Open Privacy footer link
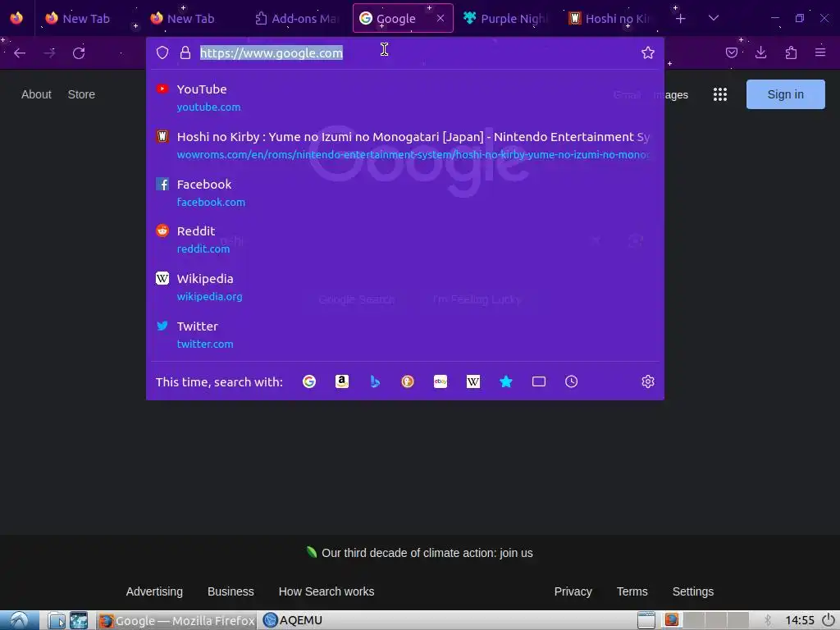 (x=573, y=591)
